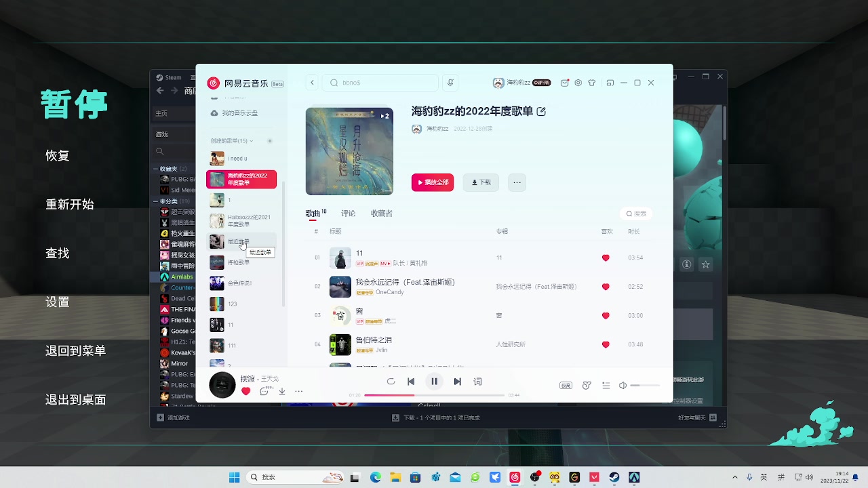
Task: Open album link 人性研究所
Action: [x=511, y=344]
